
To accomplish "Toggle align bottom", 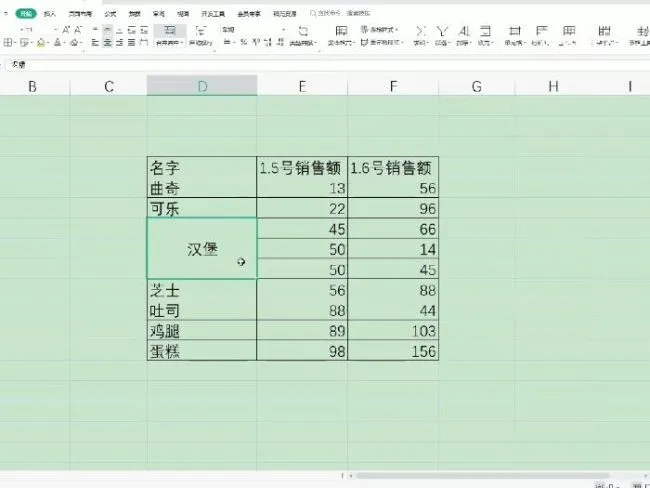I will tap(119, 30).
